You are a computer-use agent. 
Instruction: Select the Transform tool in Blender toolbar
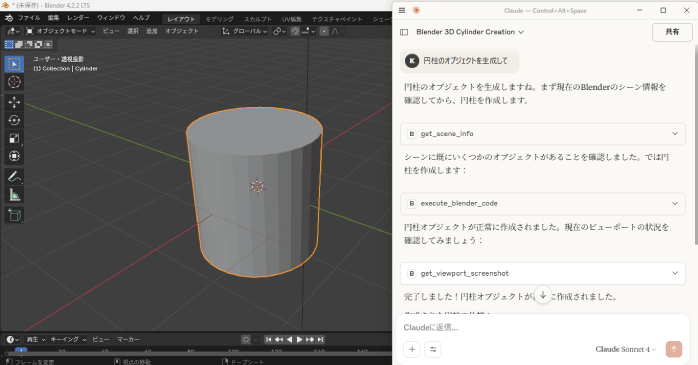point(14,156)
